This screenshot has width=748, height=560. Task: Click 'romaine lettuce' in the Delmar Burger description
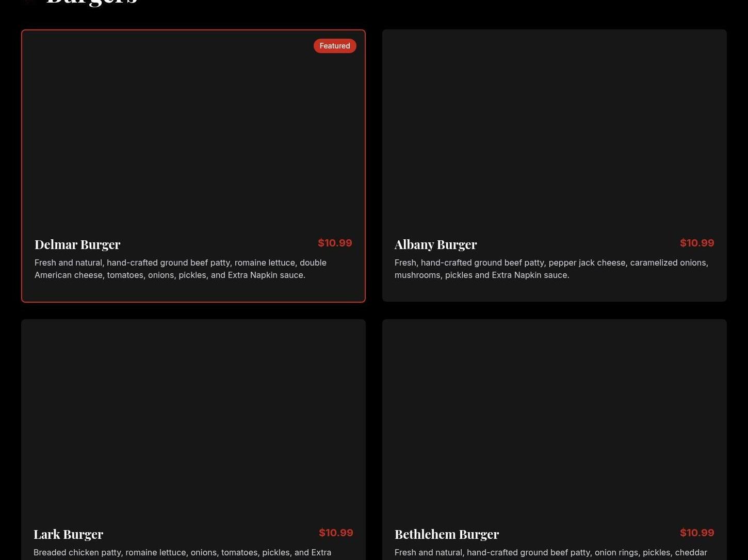click(x=265, y=263)
